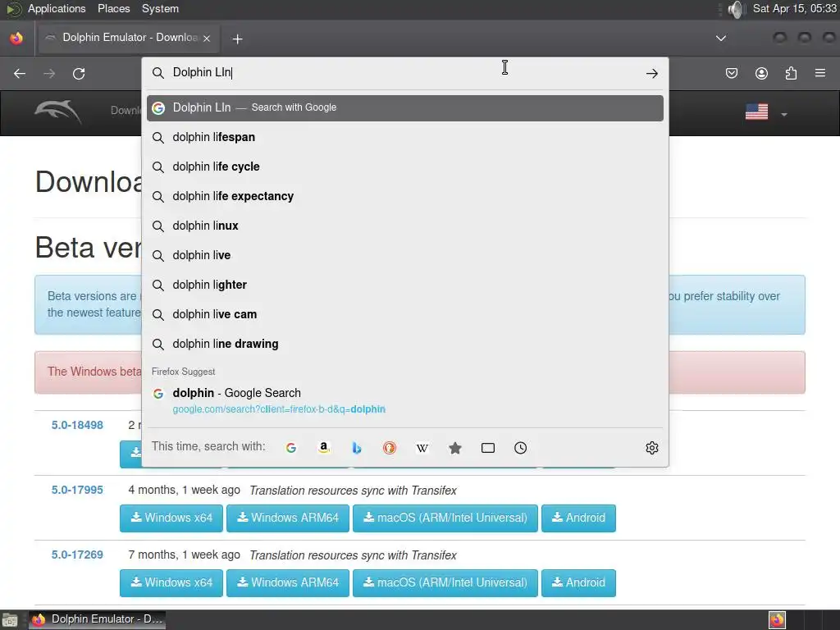840x630 pixels.
Task: Open the Applications menu
Action: 57,8
